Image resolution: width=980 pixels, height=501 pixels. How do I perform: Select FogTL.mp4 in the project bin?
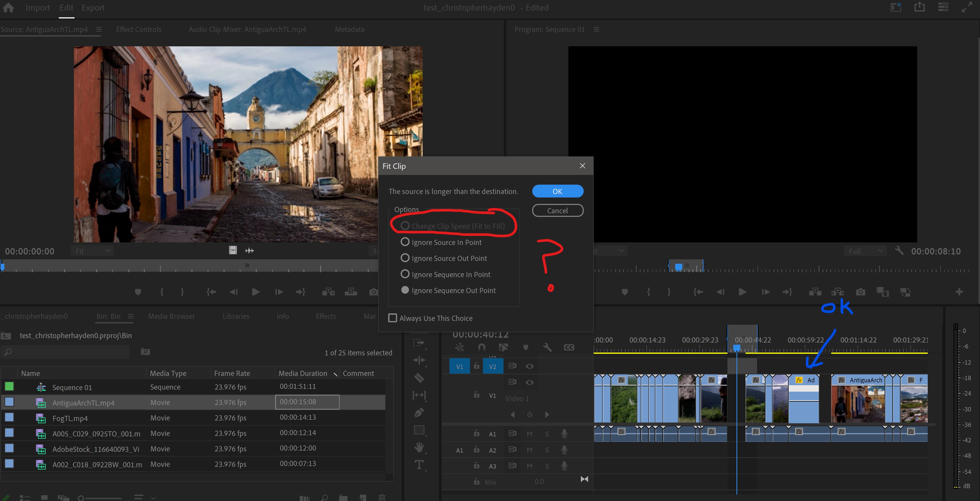(70, 418)
